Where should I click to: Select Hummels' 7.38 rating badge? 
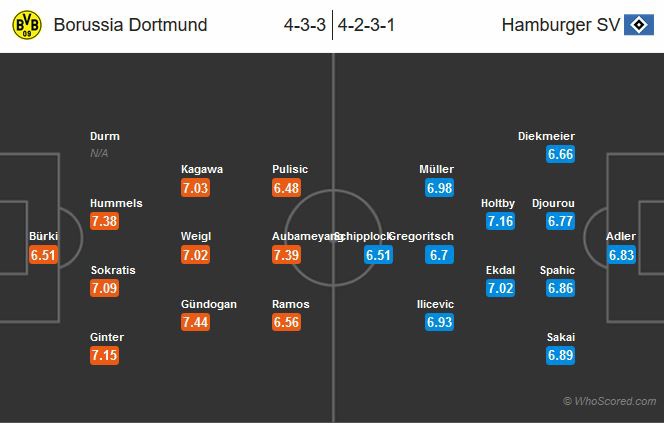[x=105, y=222]
